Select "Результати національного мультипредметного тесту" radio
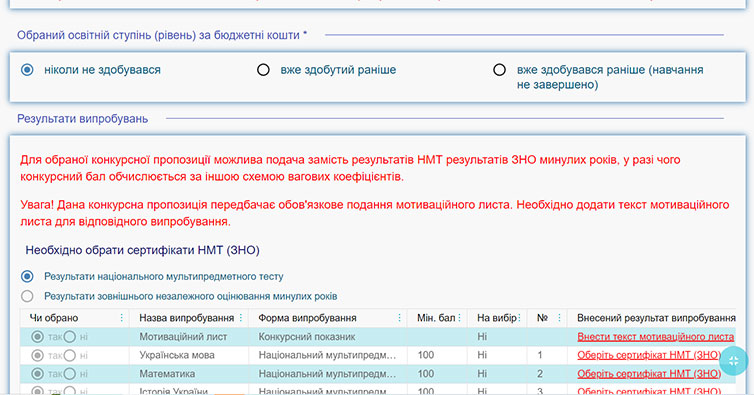This screenshot has width=754, height=395. point(27,277)
